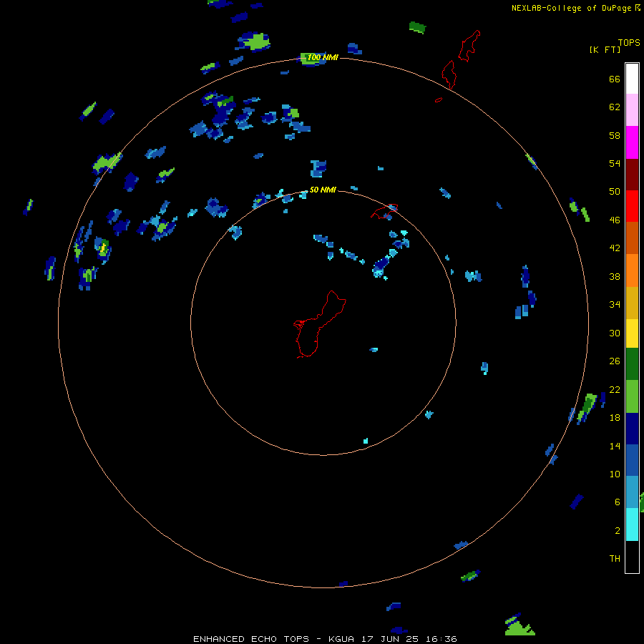Select the medium blue legend swatch
Image resolution: width=644 pixels, height=644 pixels.
click(x=632, y=460)
